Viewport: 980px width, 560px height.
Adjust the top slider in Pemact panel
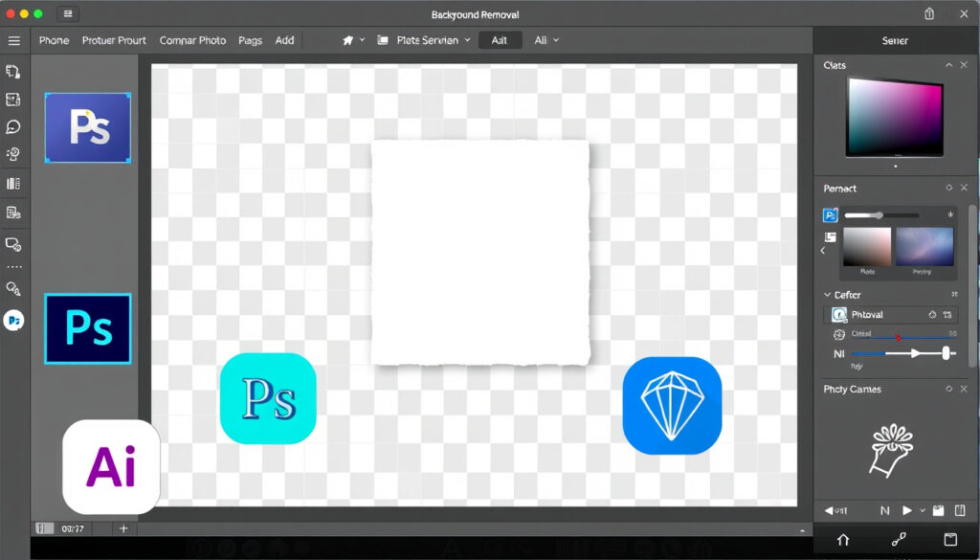point(881,215)
